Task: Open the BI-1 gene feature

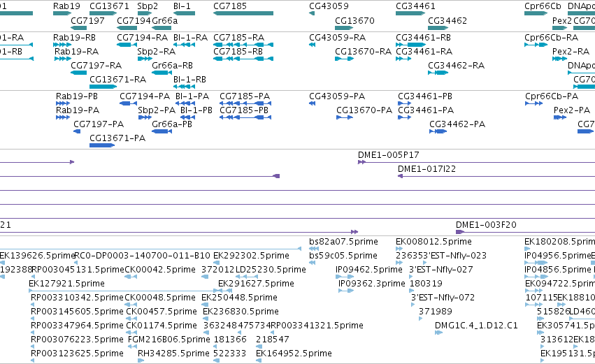Action: (x=184, y=13)
